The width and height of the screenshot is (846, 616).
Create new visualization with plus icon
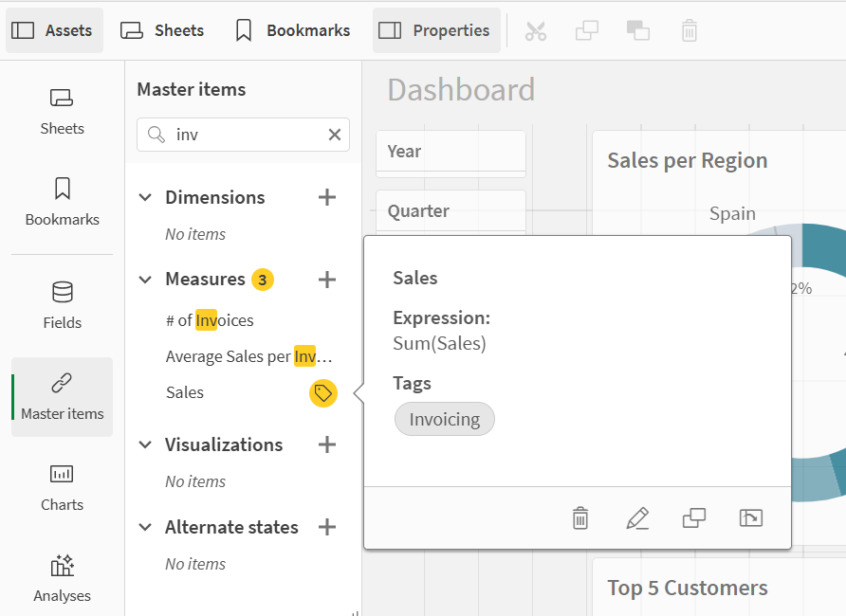[x=327, y=444]
